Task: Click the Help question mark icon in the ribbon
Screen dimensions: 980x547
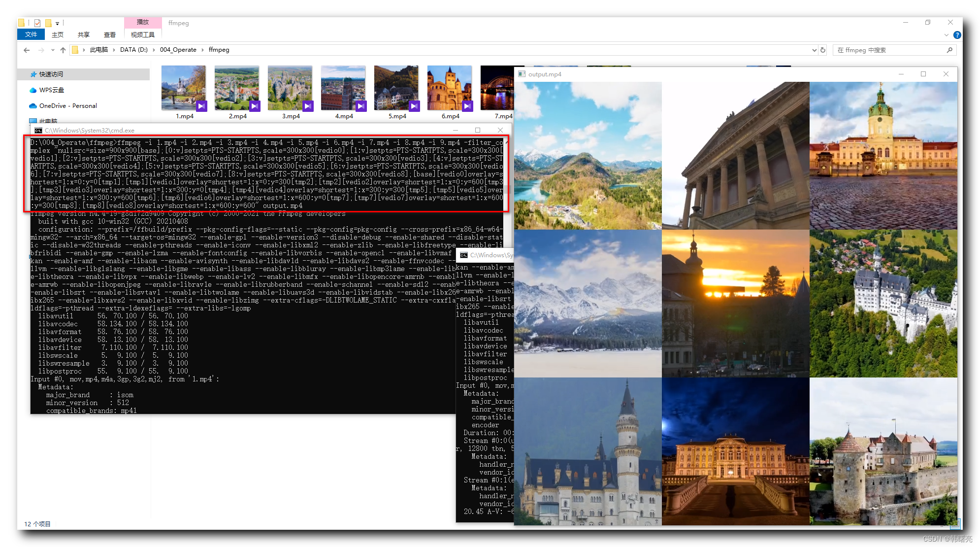Action: pos(957,35)
